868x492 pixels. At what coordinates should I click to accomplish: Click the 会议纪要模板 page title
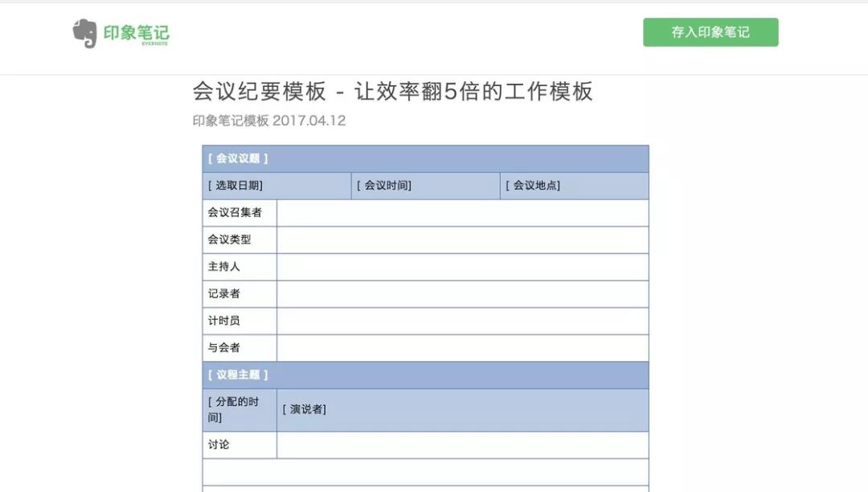(x=392, y=92)
